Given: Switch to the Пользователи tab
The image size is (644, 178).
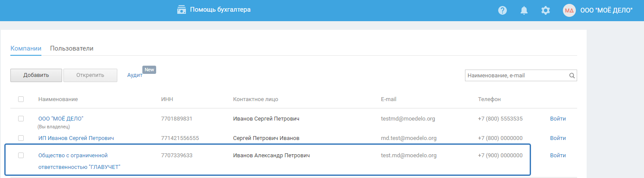Looking at the screenshot, I should click(x=72, y=48).
